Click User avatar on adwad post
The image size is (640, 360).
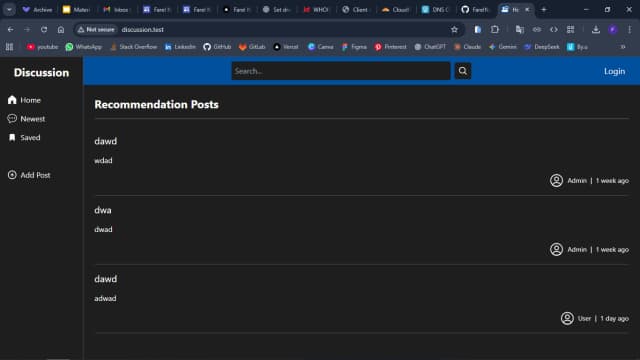[x=567, y=318]
